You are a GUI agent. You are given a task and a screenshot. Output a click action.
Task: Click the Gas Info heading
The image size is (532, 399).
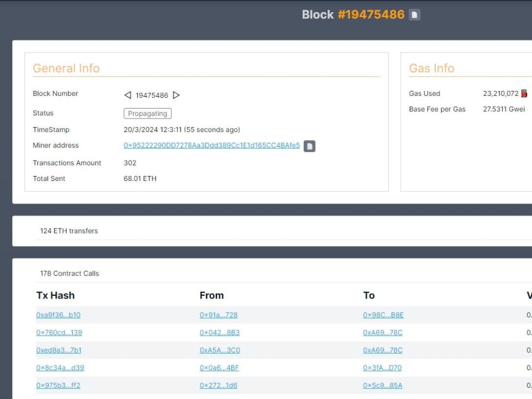click(x=431, y=68)
